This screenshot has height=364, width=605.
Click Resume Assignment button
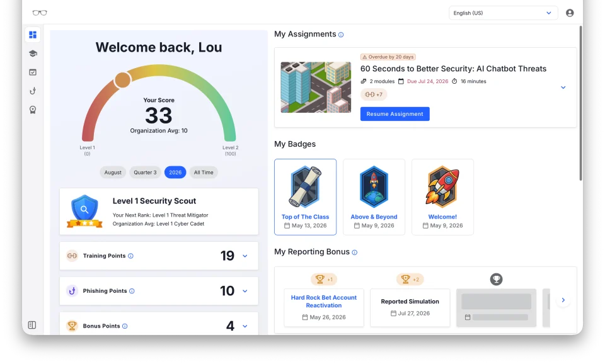[395, 114]
